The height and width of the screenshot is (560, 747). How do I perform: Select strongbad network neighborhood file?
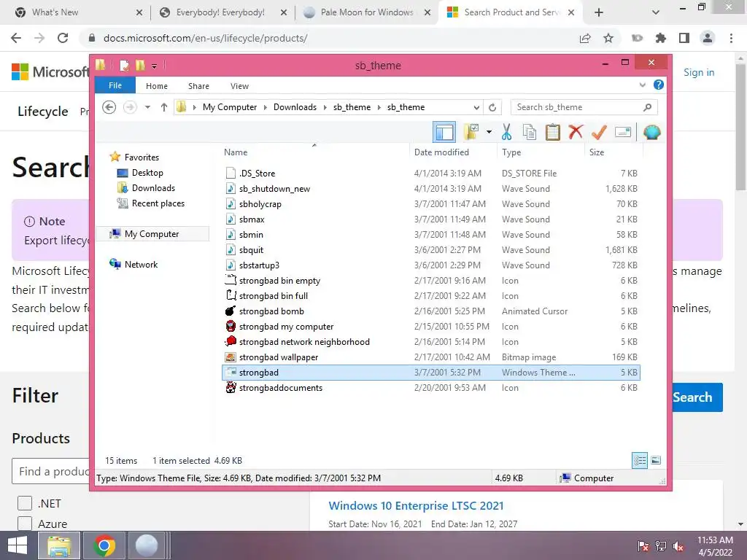click(x=431, y=342)
